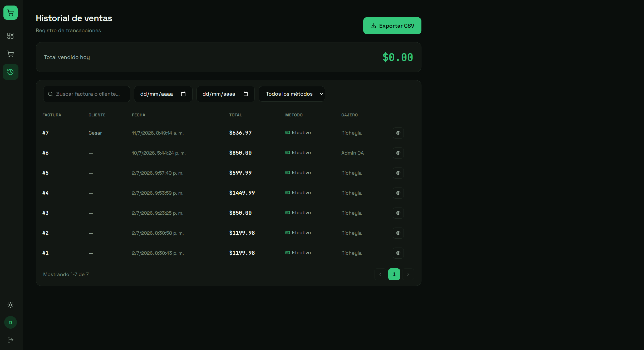Viewport: 644px width, 350px height.
Task: View details of invoice #3 via eye icon
Action: (x=398, y=213)
